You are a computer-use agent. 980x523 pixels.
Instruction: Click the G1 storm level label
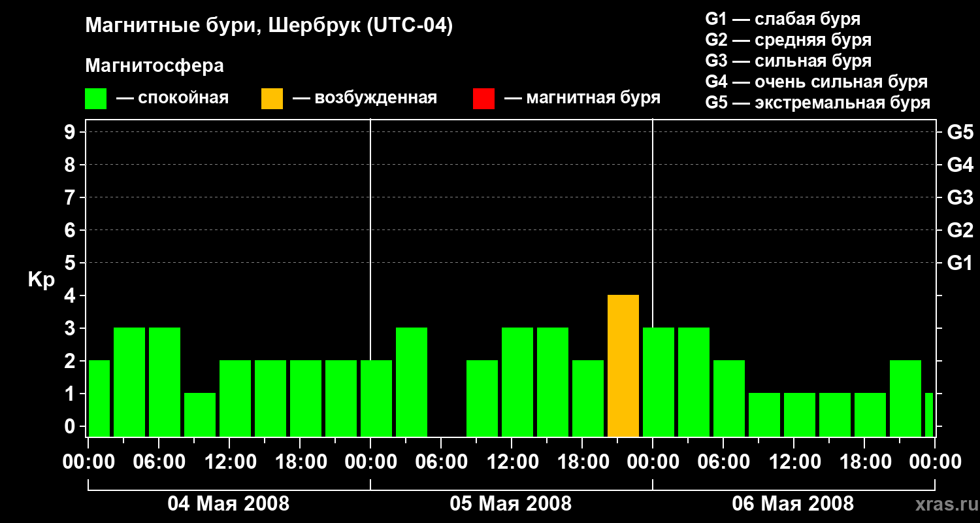960,263
